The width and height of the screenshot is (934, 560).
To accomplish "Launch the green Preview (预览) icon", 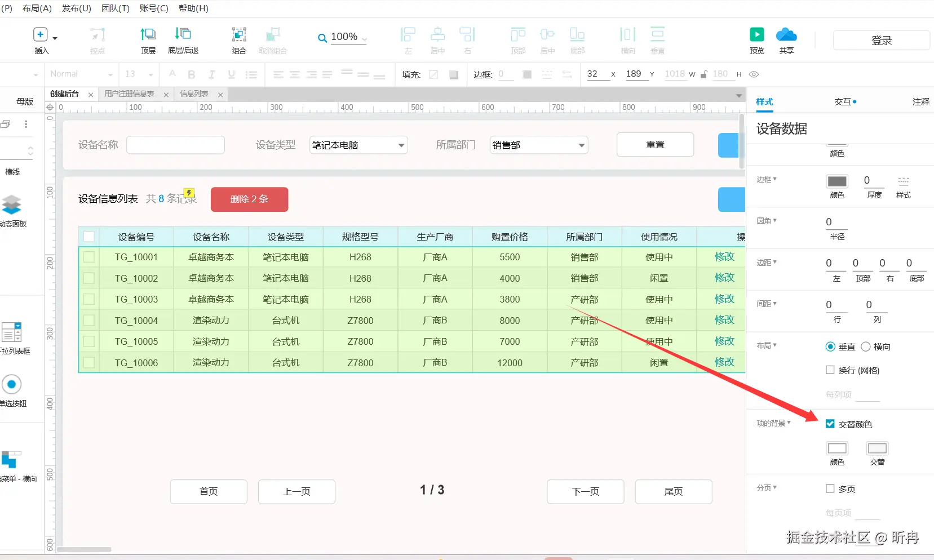I will (757, 34).
